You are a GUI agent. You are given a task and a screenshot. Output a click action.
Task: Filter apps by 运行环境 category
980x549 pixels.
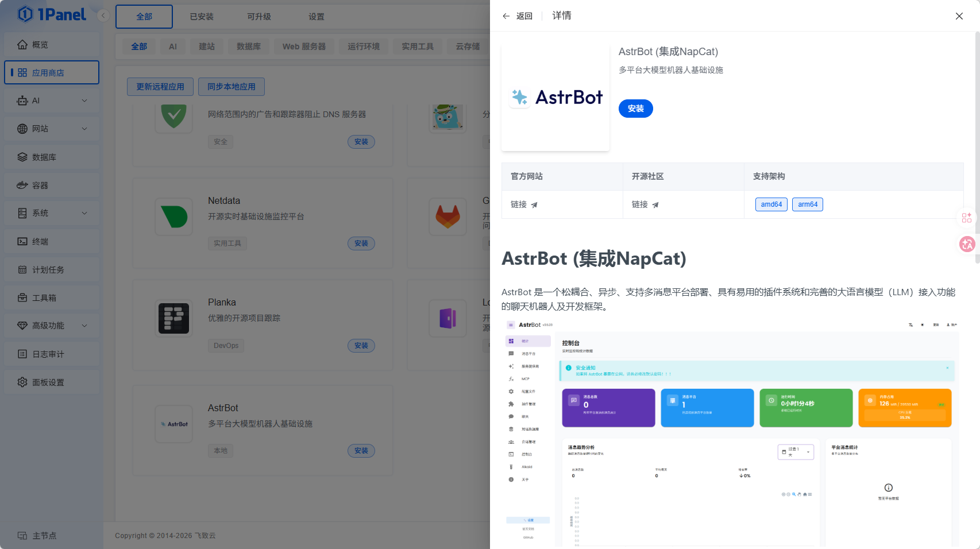(x=364, y=47)
